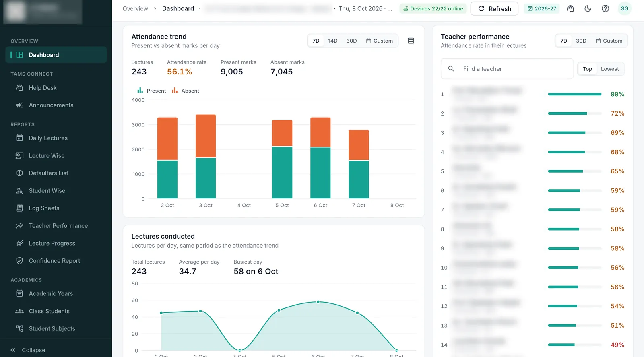The height and width of the screenshot is (357, 644).
Task: Click the support headset icon in header
Action: [x=570, y=8]
